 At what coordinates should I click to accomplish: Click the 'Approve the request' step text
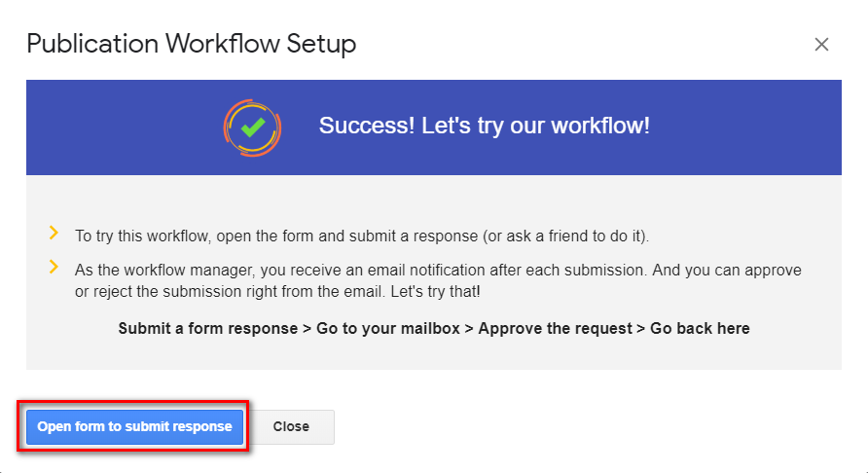pos(556,328)
